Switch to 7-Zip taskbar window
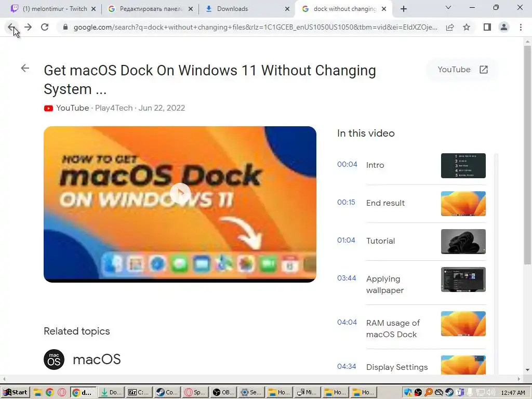532x399 pixels. click(x=139, y=393)
